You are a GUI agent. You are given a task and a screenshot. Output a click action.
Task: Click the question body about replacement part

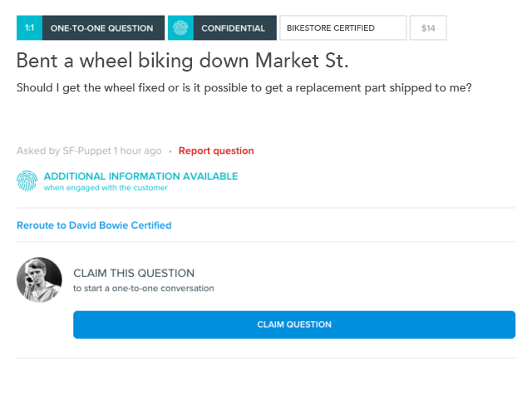(244, 88)
